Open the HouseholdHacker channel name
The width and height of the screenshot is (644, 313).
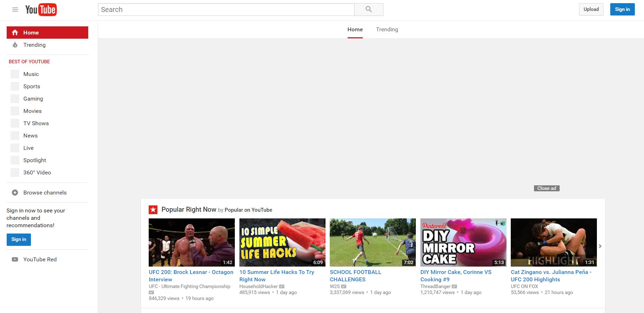tap(258, 287)
